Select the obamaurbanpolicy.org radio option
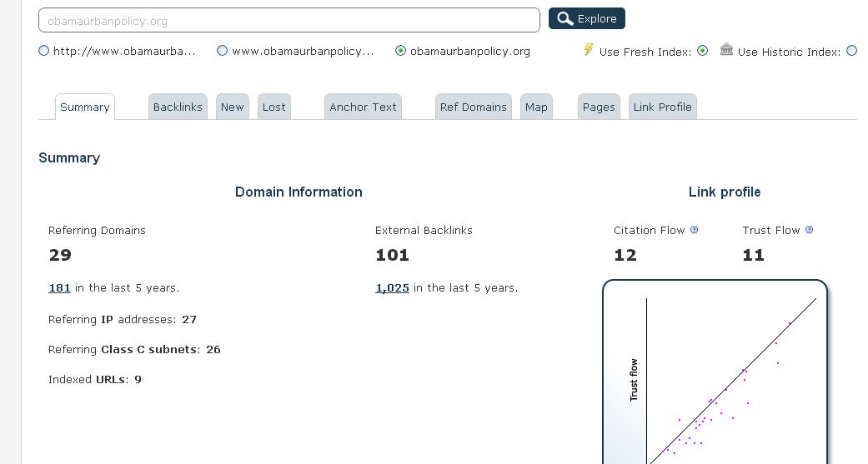The width and height of the screenshot is (868, 464). click(x=400, y=51)
